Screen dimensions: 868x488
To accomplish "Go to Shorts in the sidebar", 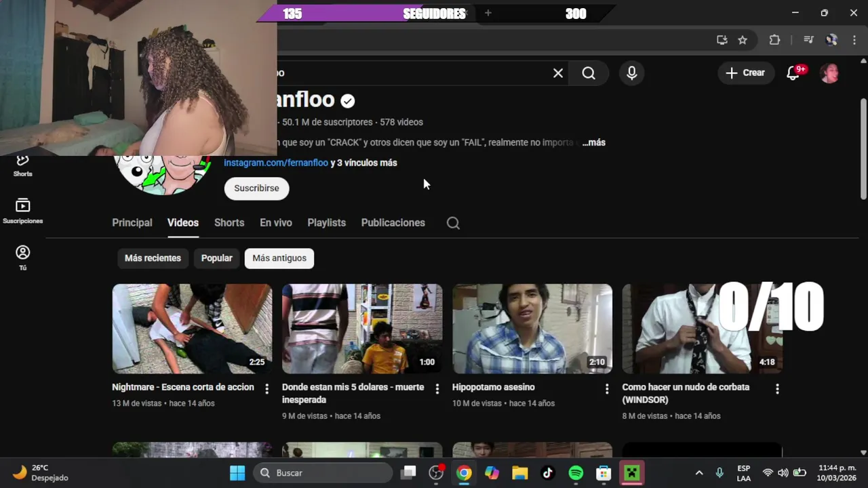I will (x=22, y=165).
